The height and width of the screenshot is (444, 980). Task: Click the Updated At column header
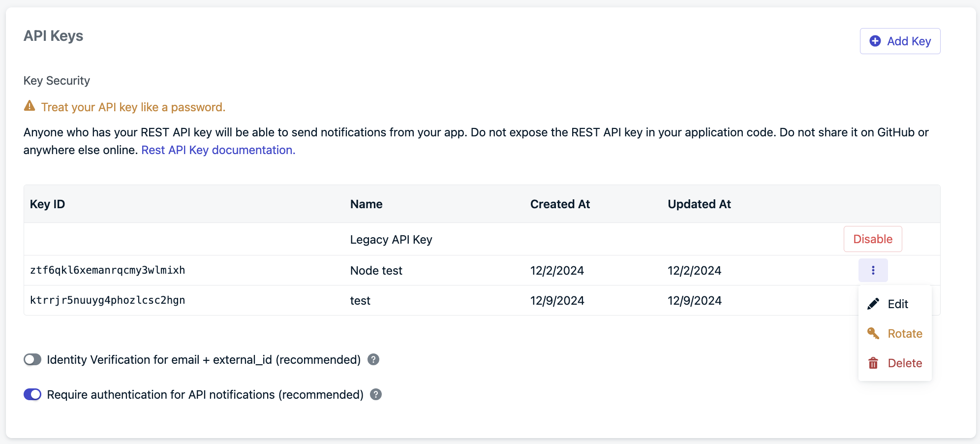point(699,204)
